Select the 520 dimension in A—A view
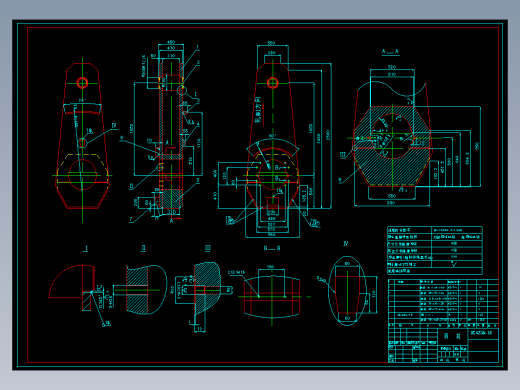 (x=392, y=67)
